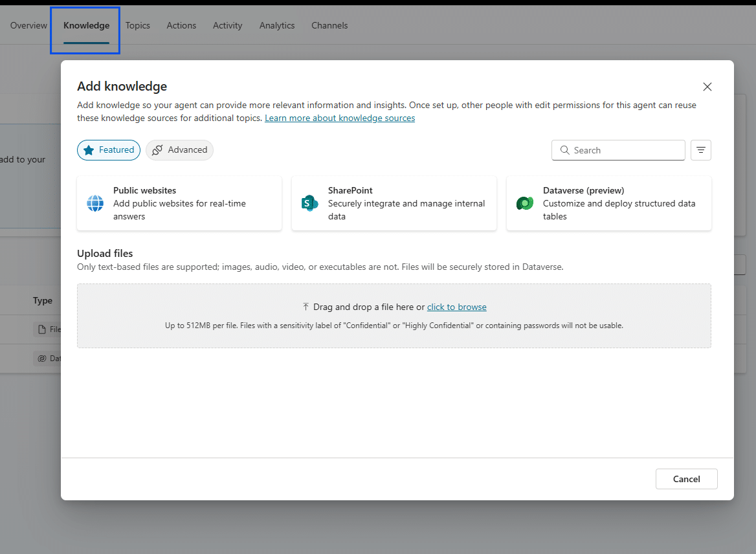Switch to the Channels tab
This screenshot has height=554, width=756.
click(x=329, y=25)
